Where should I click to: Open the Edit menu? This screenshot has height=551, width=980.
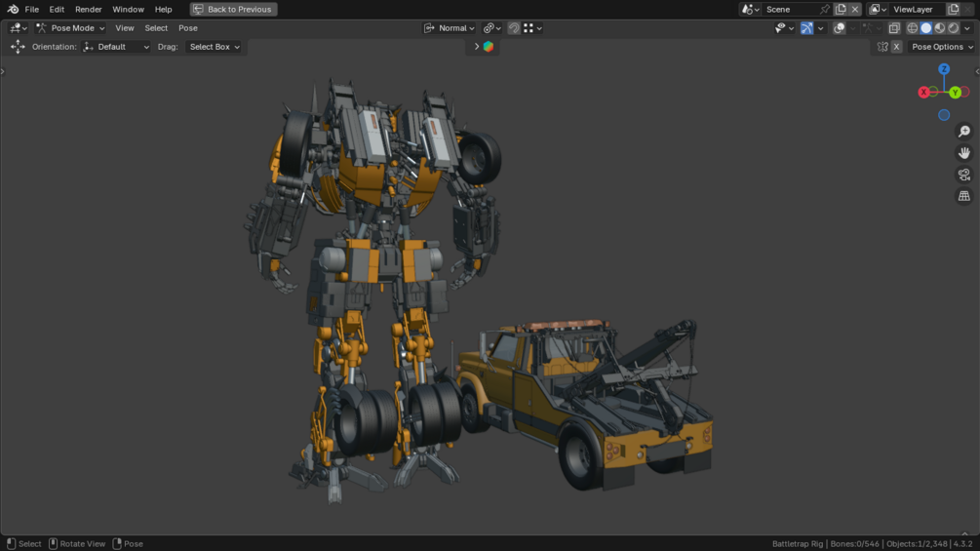coord(57,10)
